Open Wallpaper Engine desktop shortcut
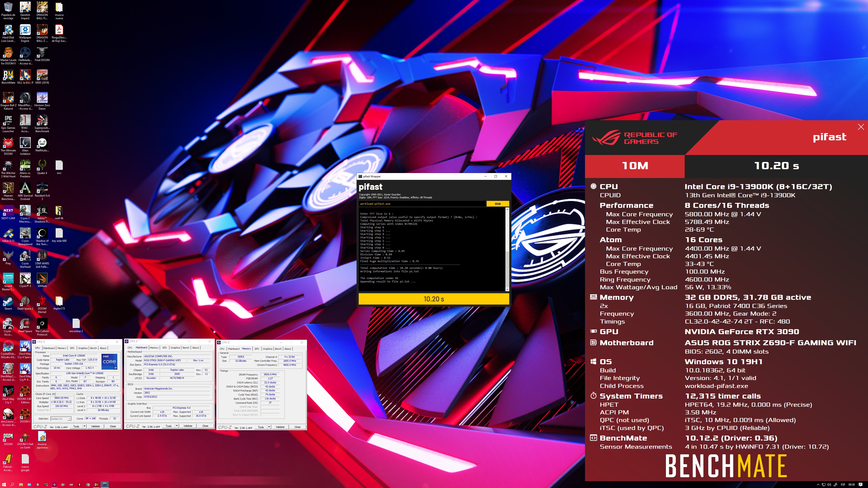This screenshot has width=868, height=488. [x=25, y=33]
